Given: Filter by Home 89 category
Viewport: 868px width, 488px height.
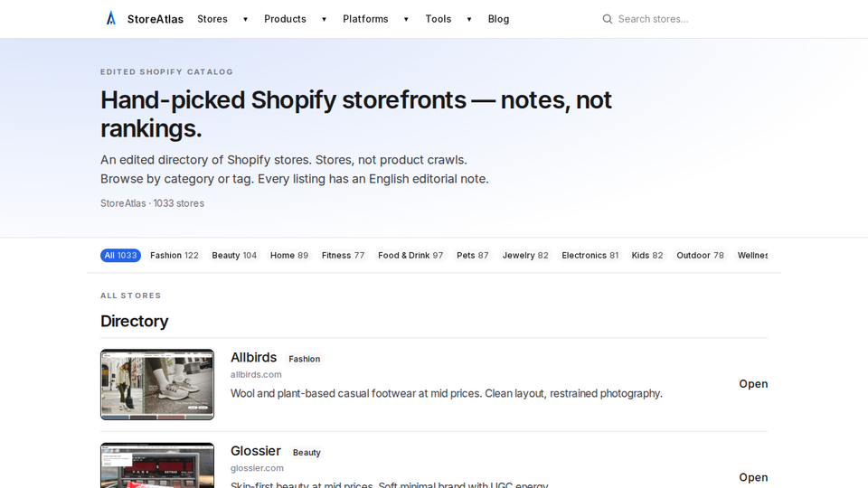Looking at the screenshot, I should [x=289, y=255].
